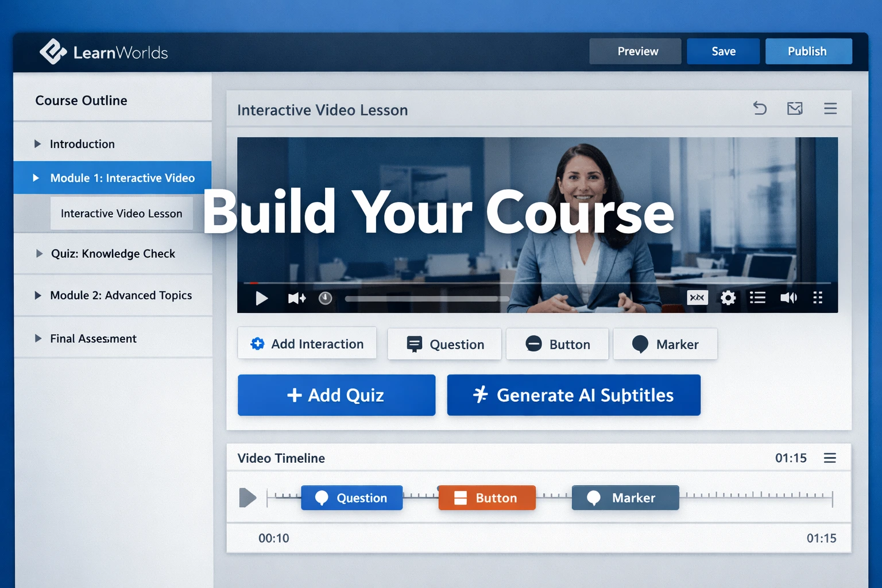
Task: Toggle playback timer icon next to volume
Action: click(x=325, y=298)
